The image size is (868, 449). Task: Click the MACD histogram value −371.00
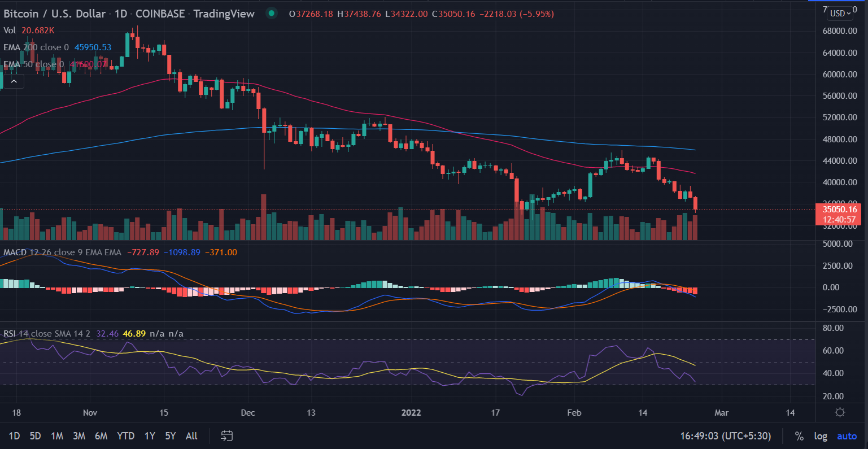click(x=221, y=252)
